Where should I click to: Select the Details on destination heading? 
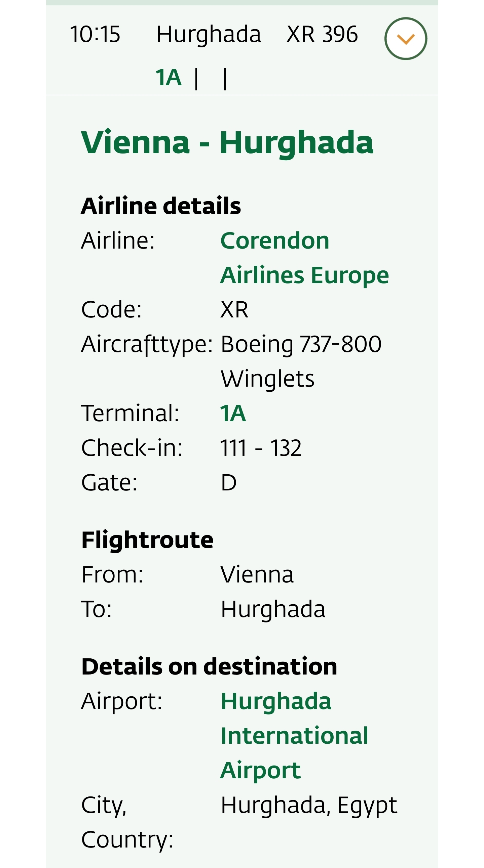(x=209, y=666)
